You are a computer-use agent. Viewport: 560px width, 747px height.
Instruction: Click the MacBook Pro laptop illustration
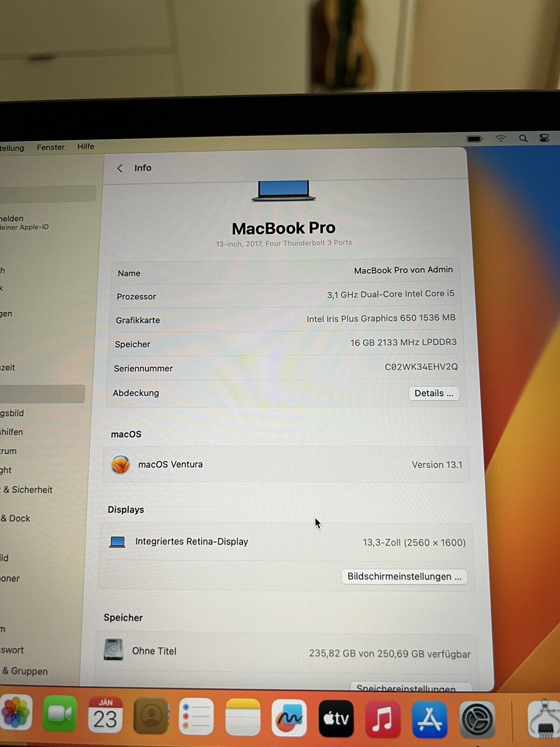pos(284,191)
